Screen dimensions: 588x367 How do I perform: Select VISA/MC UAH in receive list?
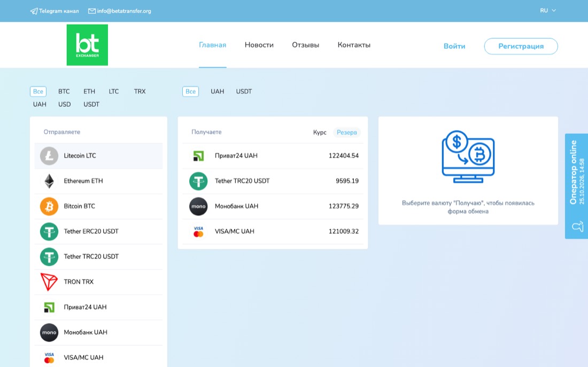(x=273, y=231)
